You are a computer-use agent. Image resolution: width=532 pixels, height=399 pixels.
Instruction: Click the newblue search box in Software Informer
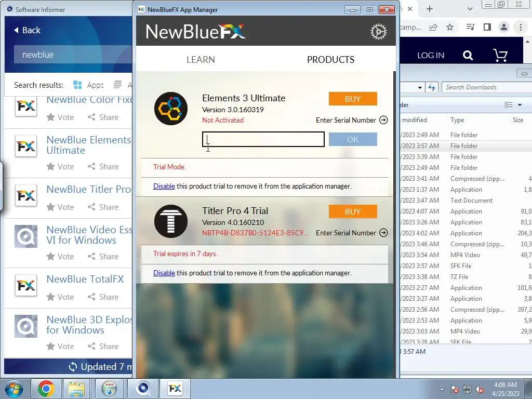[x=73, y=55]
